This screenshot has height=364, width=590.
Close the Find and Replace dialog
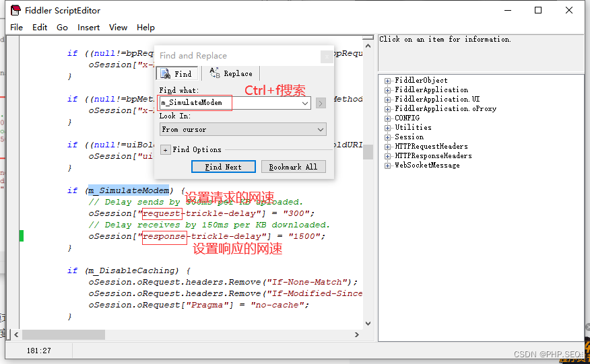327,57
